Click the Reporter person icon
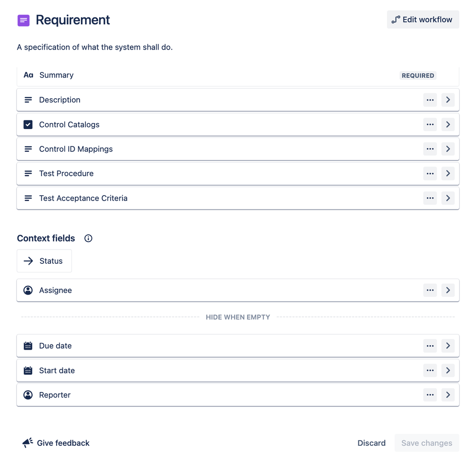476x452 pixels. (x=28, y=395)
